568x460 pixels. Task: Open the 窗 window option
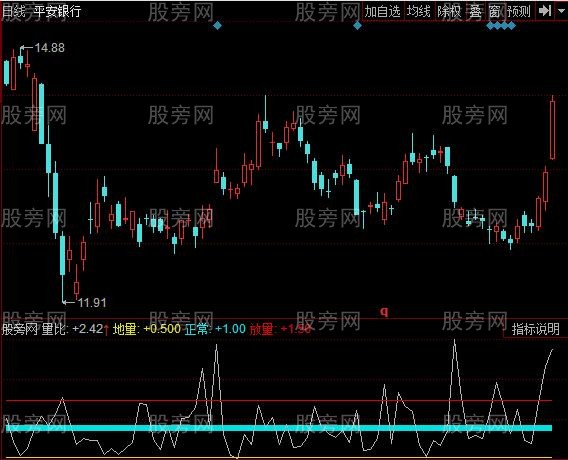[x=495, y=12]
